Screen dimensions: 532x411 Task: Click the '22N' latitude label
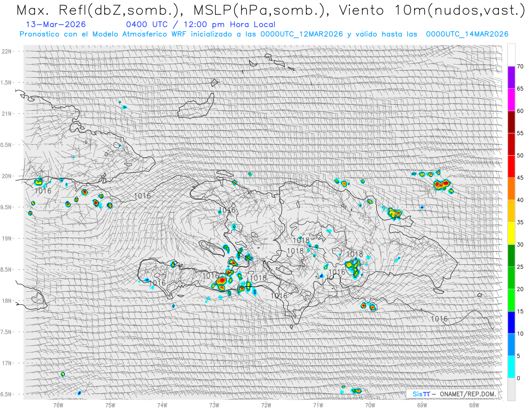click(7, 51)
